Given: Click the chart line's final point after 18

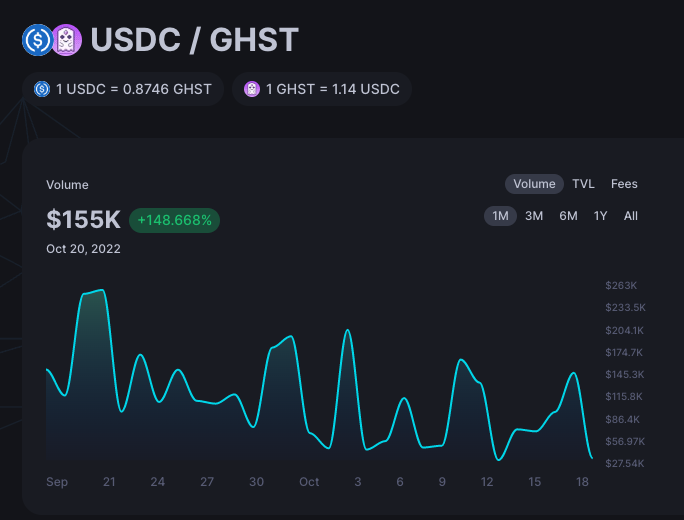Looking at the screenshot, I should 592,458.
